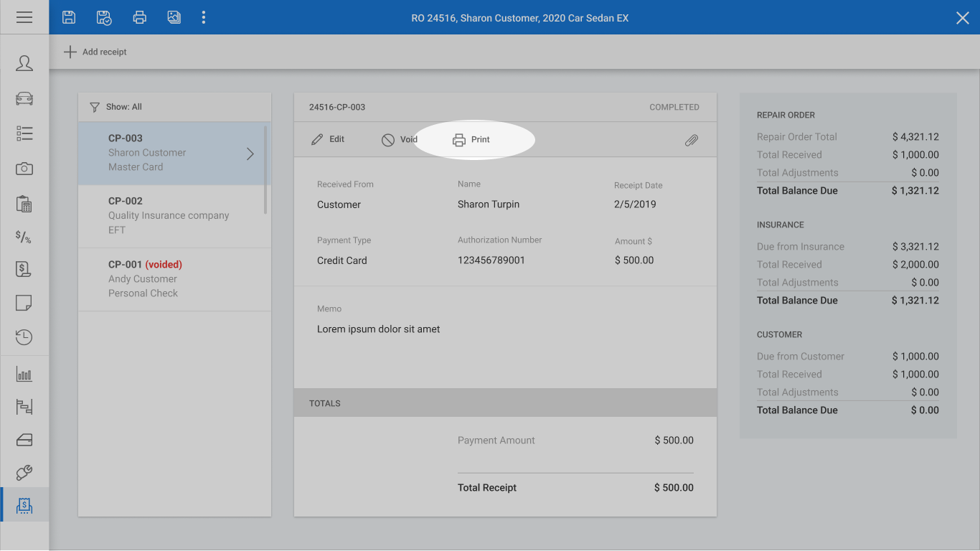Open the images gallery icon in top bar
This screenshot has height=551, width=980.
click(x=174, y=17)
